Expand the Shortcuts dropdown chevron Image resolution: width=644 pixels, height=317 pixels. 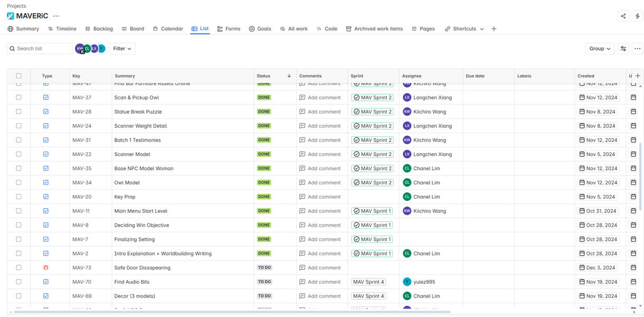(x=482, y=29)
